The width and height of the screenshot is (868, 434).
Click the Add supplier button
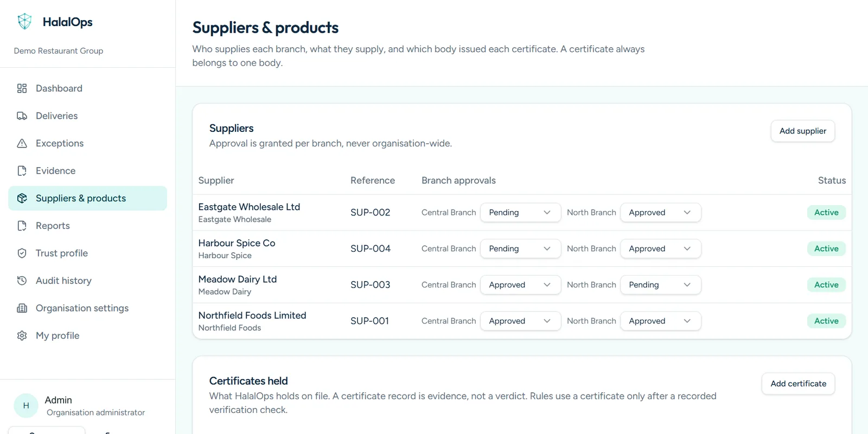pos(803,131)
